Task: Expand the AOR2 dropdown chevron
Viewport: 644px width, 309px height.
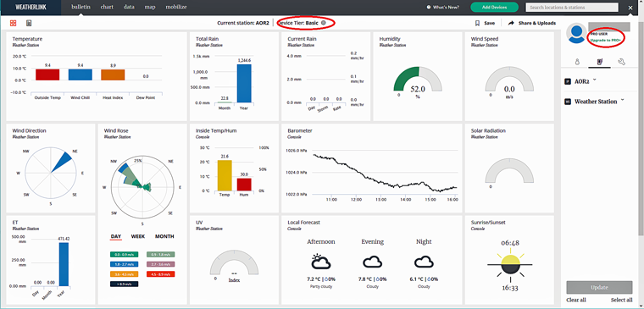Action: pos(595,80)
